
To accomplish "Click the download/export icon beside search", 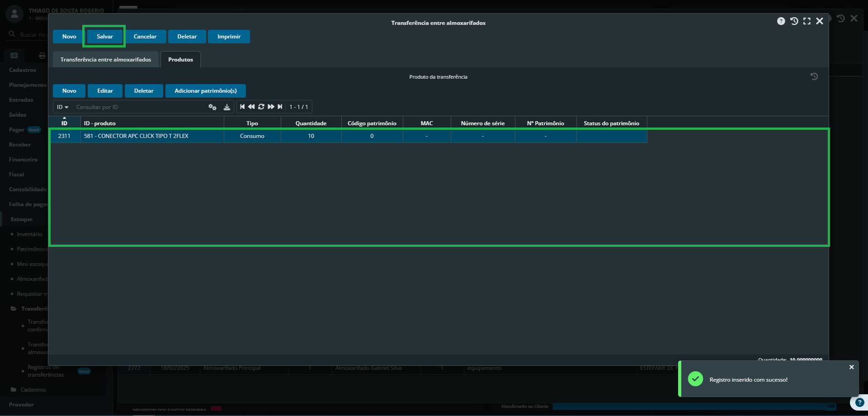I will pyautogui.click(x=227, y=107).
